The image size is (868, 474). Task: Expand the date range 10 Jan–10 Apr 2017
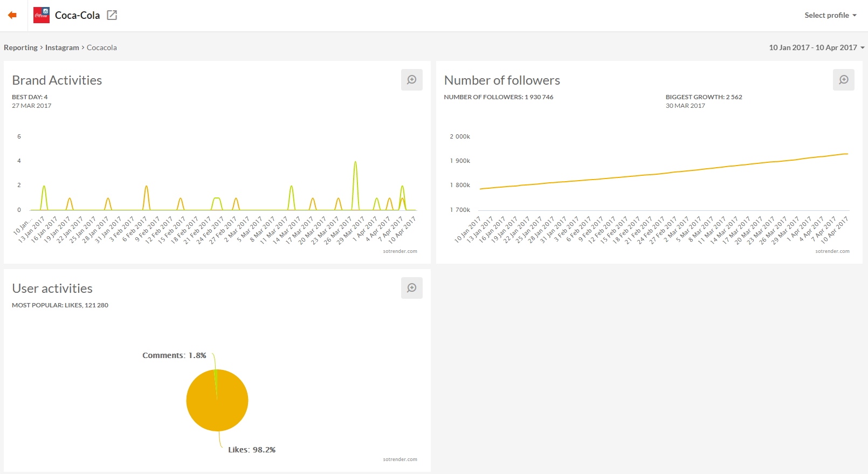(816, 47)
